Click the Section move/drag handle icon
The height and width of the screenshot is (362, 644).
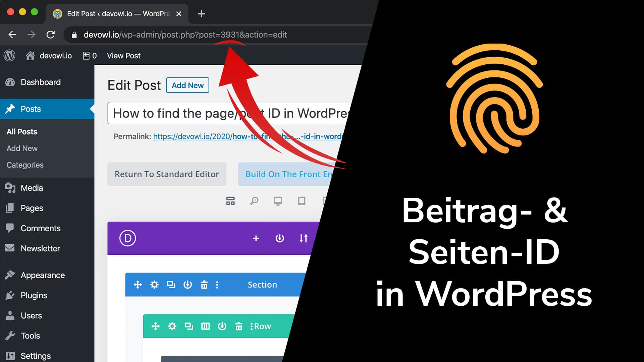pos(138,285)
